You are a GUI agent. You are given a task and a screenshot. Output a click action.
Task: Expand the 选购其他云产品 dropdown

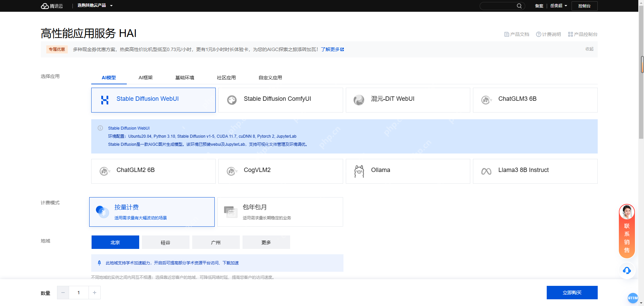pos(95,6)
